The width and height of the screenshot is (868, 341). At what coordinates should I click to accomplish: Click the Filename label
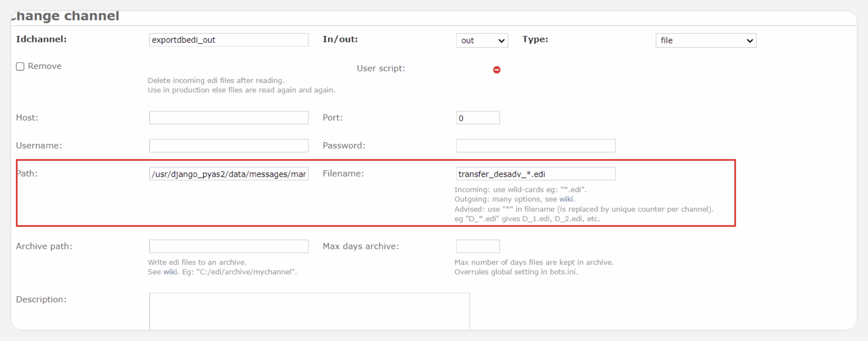pos(343,173)
